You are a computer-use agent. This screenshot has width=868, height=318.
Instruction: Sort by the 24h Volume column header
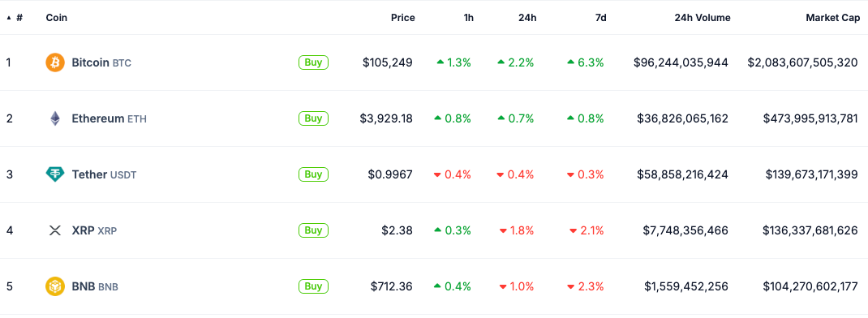[x=703, y=18]
